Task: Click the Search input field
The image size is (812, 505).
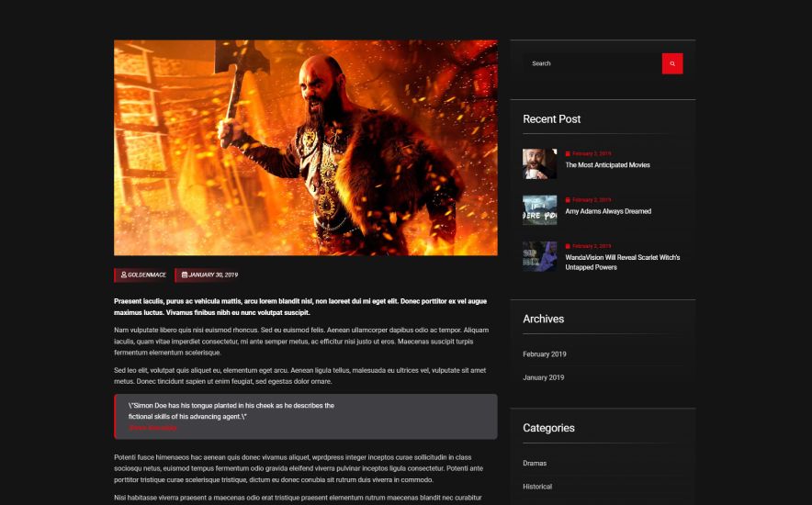Action: click(592, 63)
